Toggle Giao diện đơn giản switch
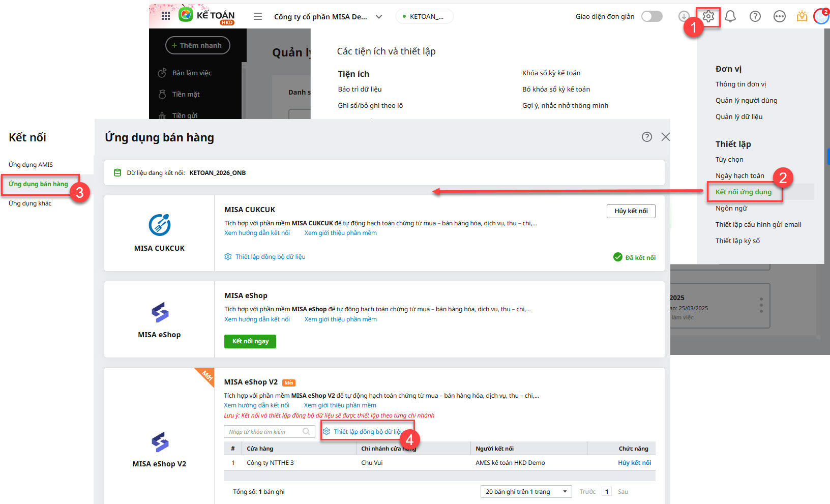830x504 pixels. [x=651, y=17]
